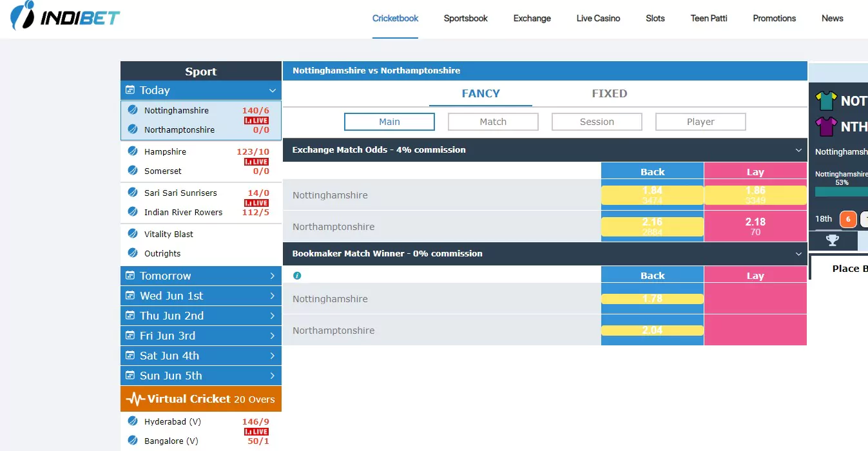868x451 pixels.
Task: Click the cricket ball icon beside sidebar Nottinghamshire
Action: (x=133, y=110)
